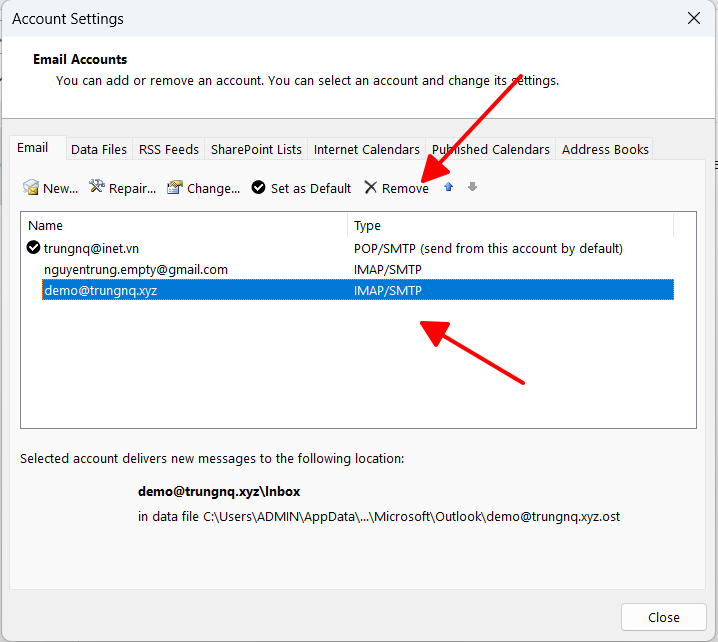Image resolution: width=718 pixels, height=642 pixels.
Task: Click the Set as Default checkmark icon
Action: [258, 187]
